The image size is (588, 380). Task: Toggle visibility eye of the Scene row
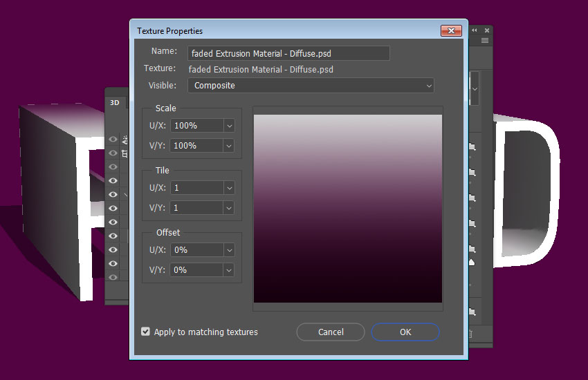pyautogui.click(x=113, y=153)
